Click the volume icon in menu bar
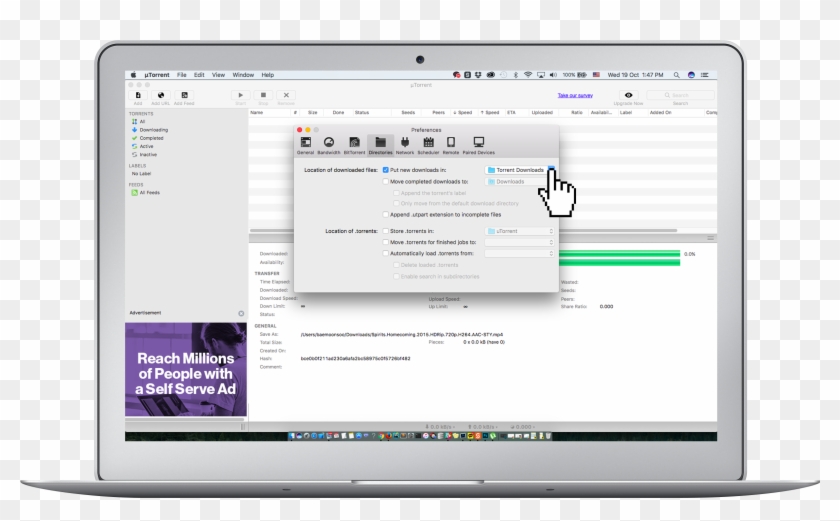The height and width of the screenshot is (521, 840). click(553, 75)
